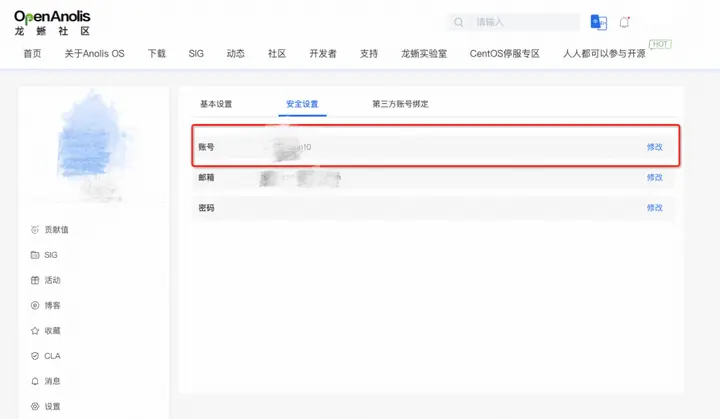Screen dimensions: 720x419
Task: Open 贡献值 in the sidebar
Action: click(x=56, y=230)
